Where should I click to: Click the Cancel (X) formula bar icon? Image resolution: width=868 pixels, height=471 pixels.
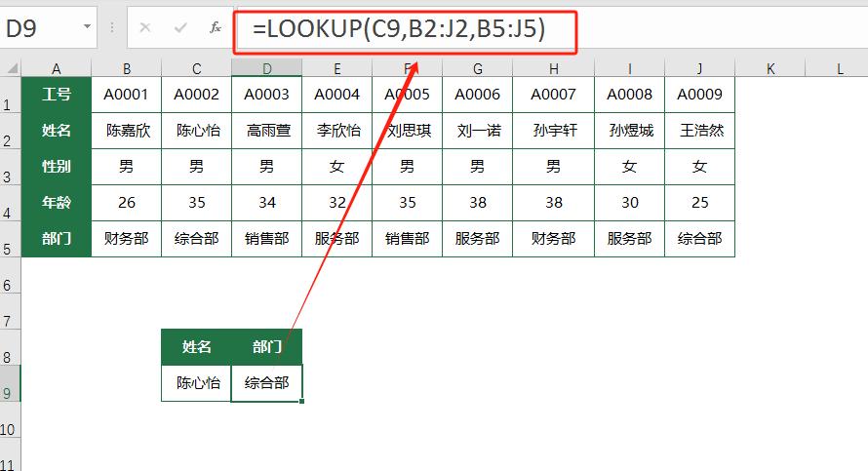coord(145,27)
